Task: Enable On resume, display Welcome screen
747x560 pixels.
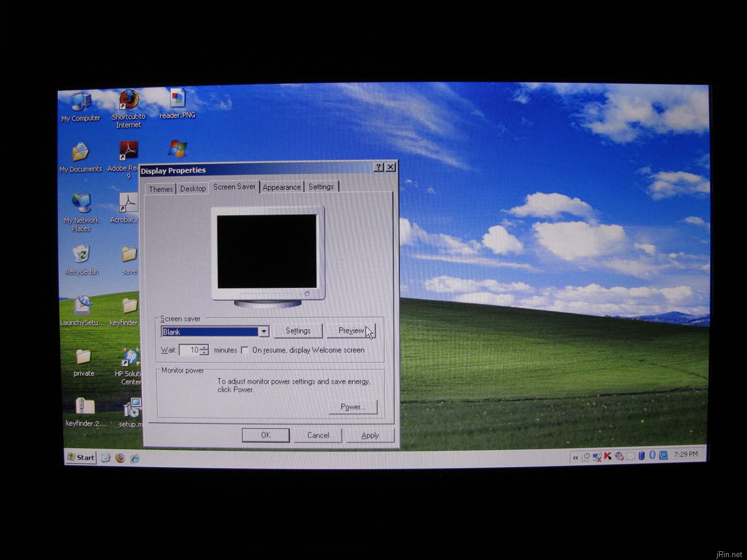Action: click(x=245, y=350)
